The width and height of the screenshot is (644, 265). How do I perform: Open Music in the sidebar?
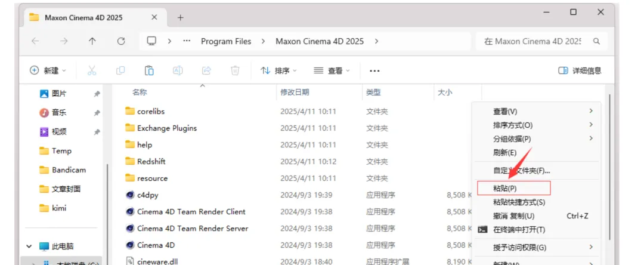(52, 113)
